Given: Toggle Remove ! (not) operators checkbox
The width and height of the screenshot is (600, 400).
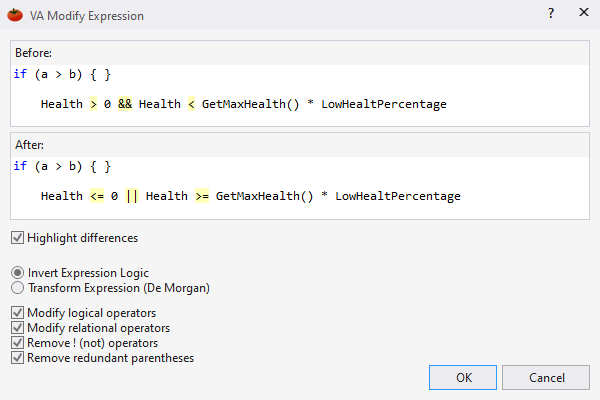Looking at the screenshot, I should tap(18, 343).
